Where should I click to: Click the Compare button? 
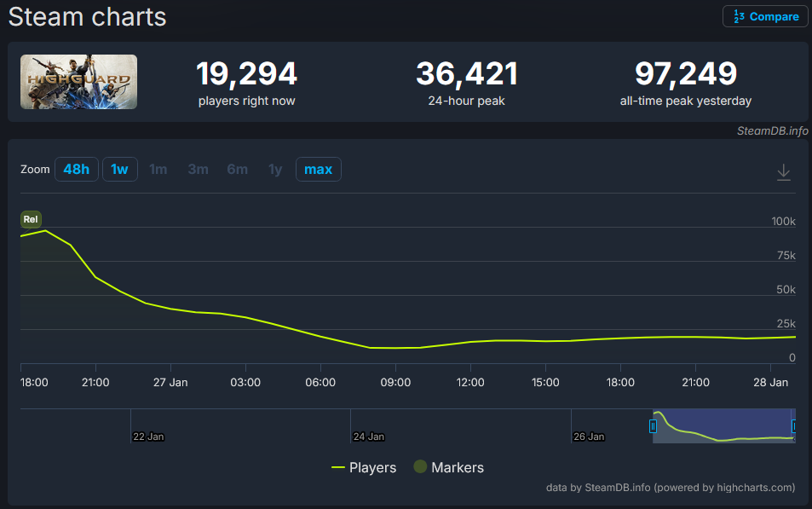[x=765, y=16]
